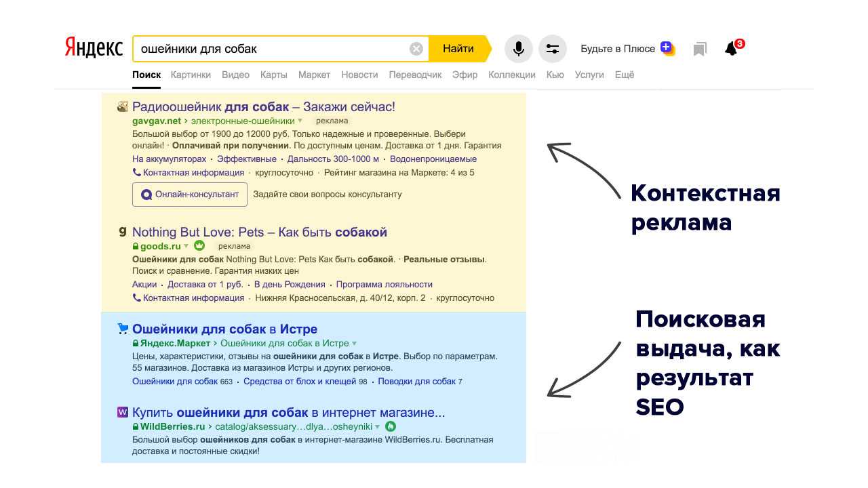This screenshot has height=488, width=868.
Task: Click green badge icon in WildBerries result
Action: 391,426
